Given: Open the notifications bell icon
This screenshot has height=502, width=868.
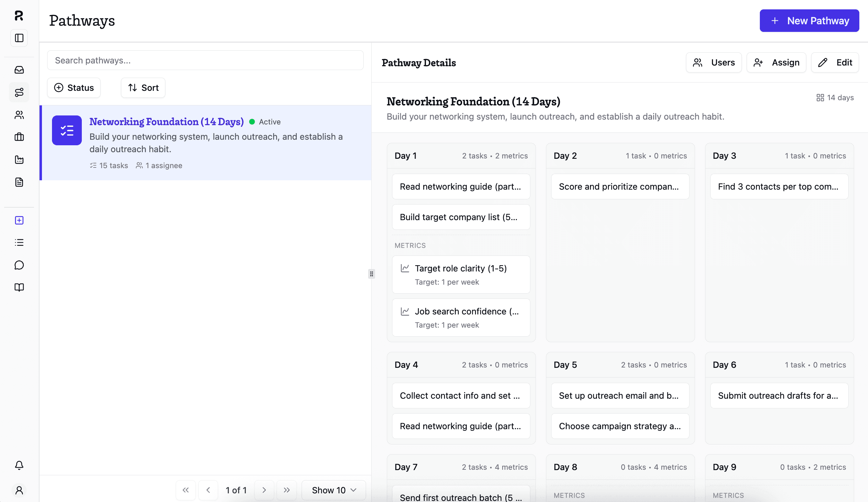Looking at the screenshot, I should coord(19,465).
